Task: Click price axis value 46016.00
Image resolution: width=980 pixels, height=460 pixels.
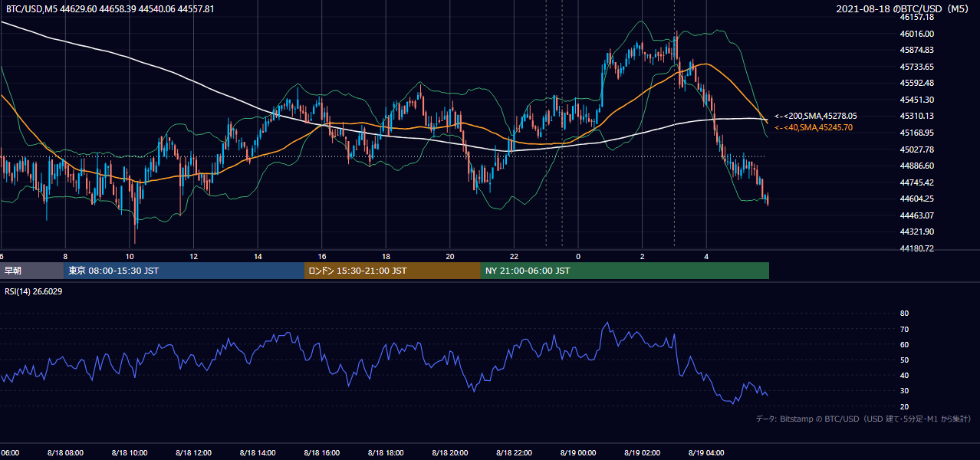Action: [916, 34]
